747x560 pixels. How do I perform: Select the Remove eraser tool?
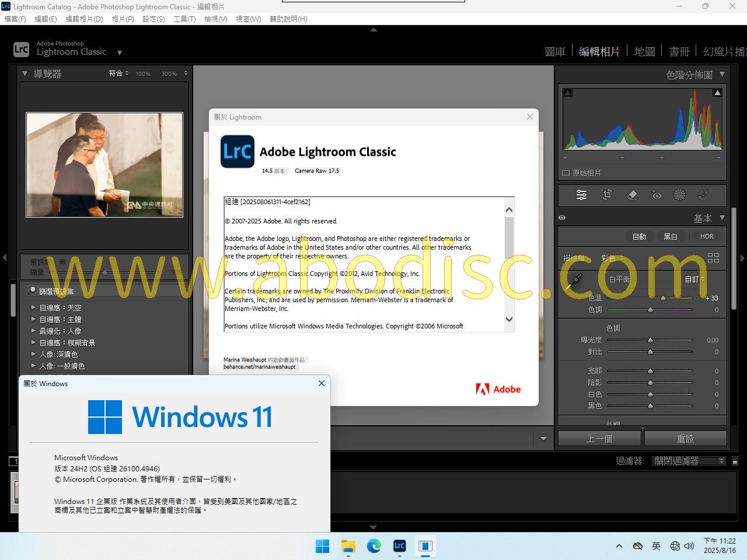[x=632, y=195]
